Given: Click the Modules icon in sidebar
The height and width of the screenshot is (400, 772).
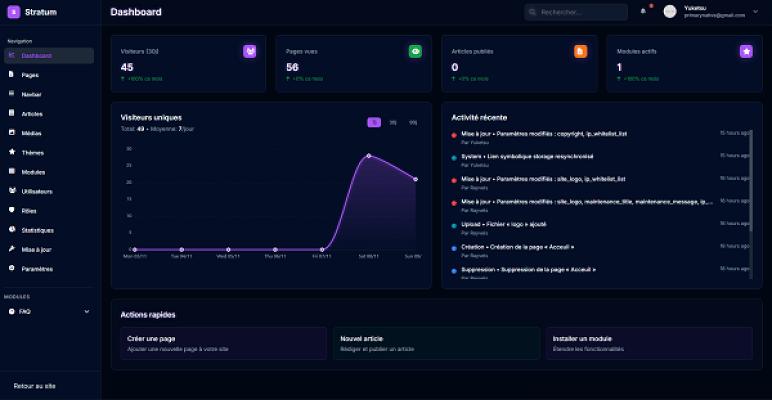Looking at the screenshot, I should (12, 171).
